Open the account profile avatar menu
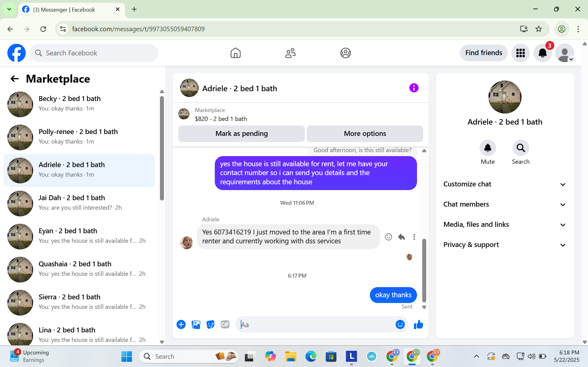 pos(564,53)
